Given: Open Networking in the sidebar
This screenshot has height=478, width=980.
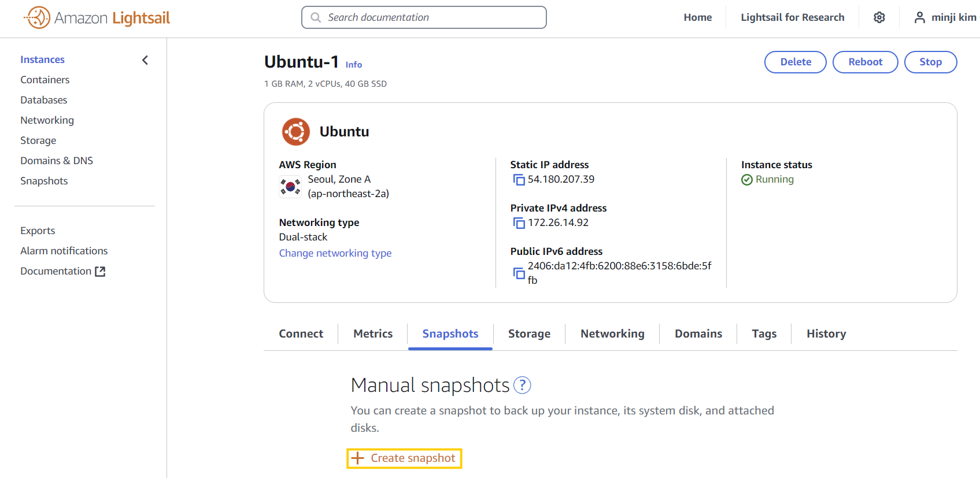Looking at the screenshot, I should tap(47, 120).
